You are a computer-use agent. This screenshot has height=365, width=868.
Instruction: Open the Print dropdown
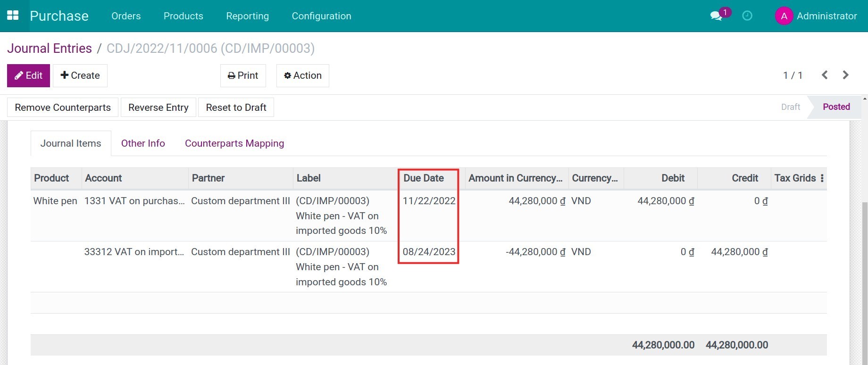click(243, 75)
